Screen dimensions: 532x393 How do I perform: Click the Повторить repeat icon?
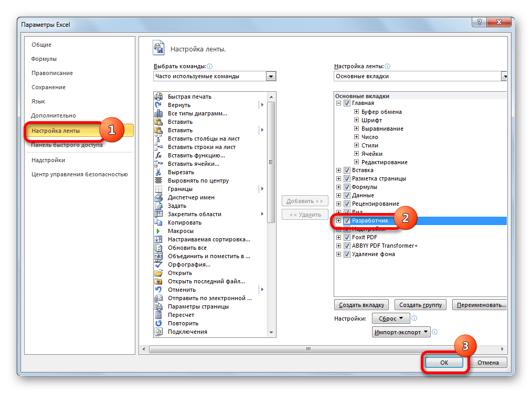point(158,323)
